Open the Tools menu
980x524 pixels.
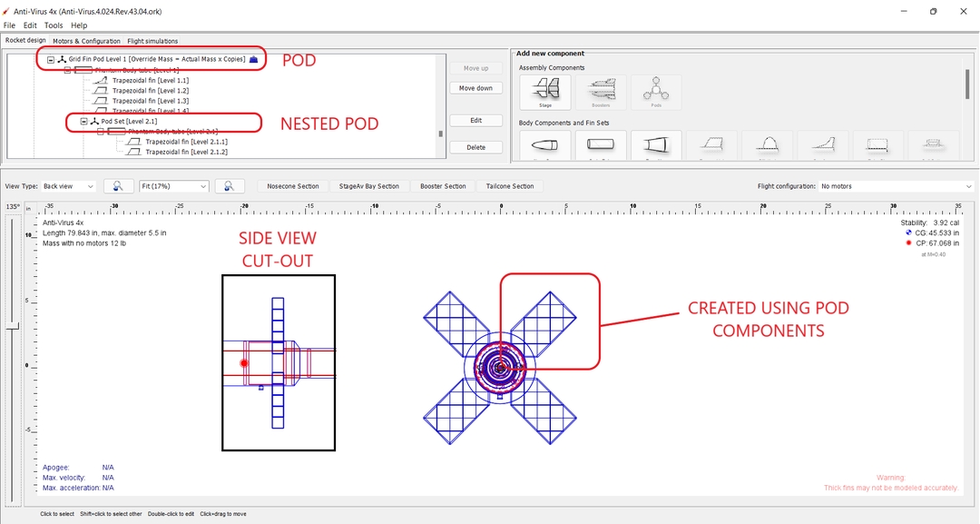(54, 25)
